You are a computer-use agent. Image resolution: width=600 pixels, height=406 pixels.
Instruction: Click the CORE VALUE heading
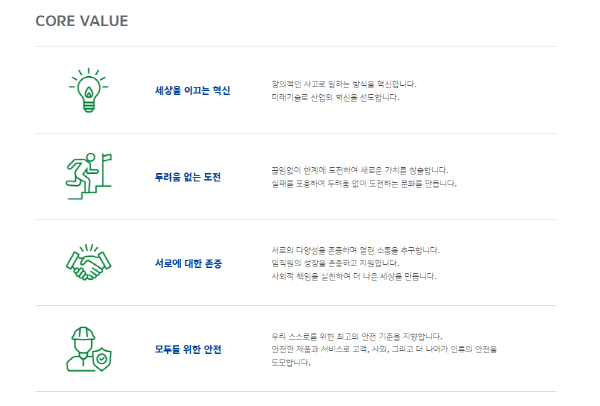[x=81, y=21]
